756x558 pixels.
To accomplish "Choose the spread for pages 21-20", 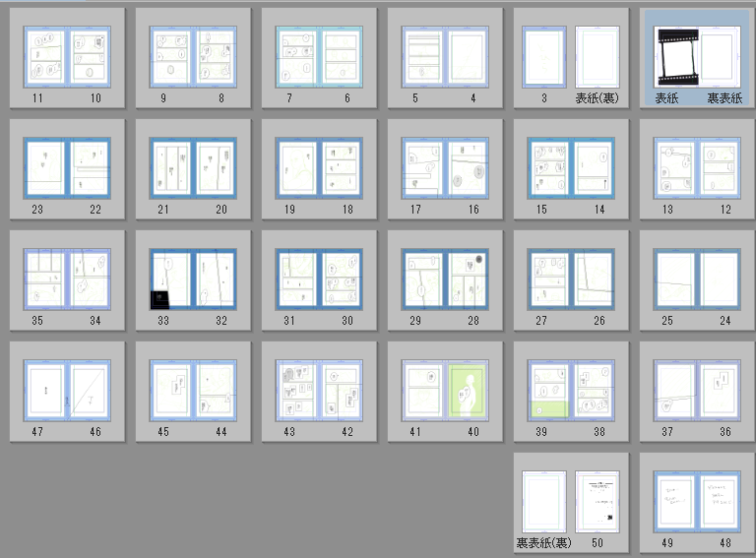I will tap(193, 168).
